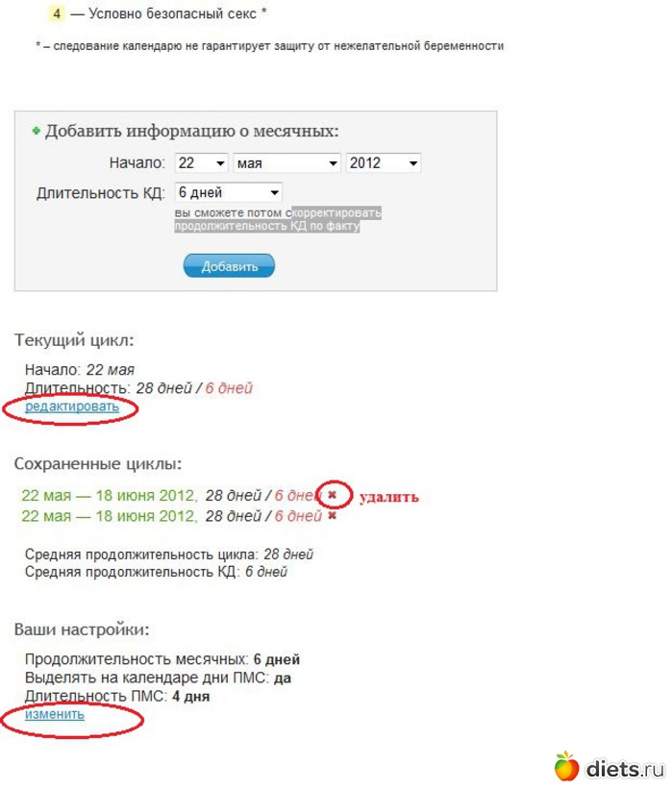
Task: Select the second saved cycle date range
Action: (110, 516)
